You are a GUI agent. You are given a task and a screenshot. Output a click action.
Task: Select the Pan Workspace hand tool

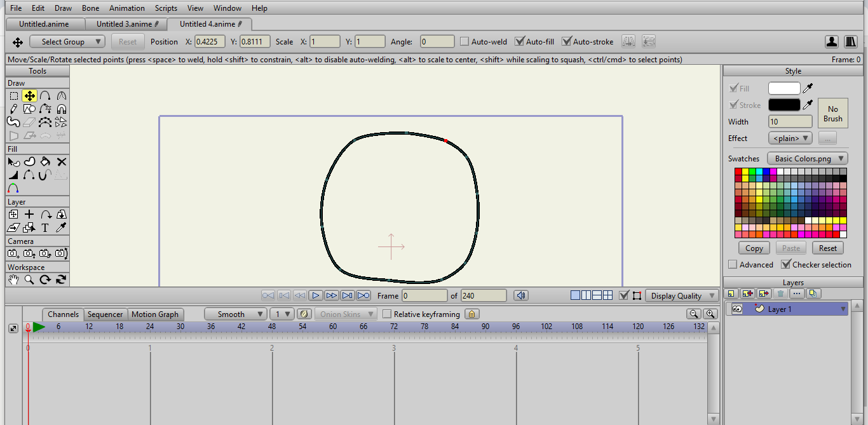(13, 280)
